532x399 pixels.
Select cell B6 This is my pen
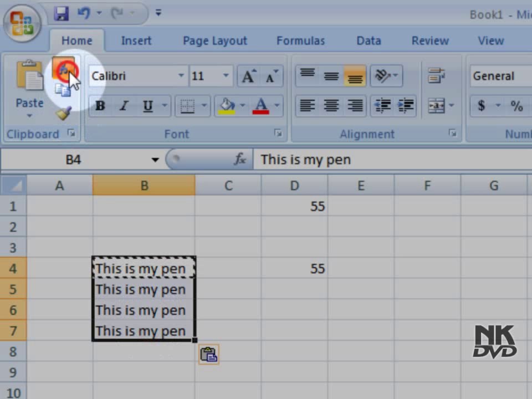pyautogui.click(x=144, y=310)
